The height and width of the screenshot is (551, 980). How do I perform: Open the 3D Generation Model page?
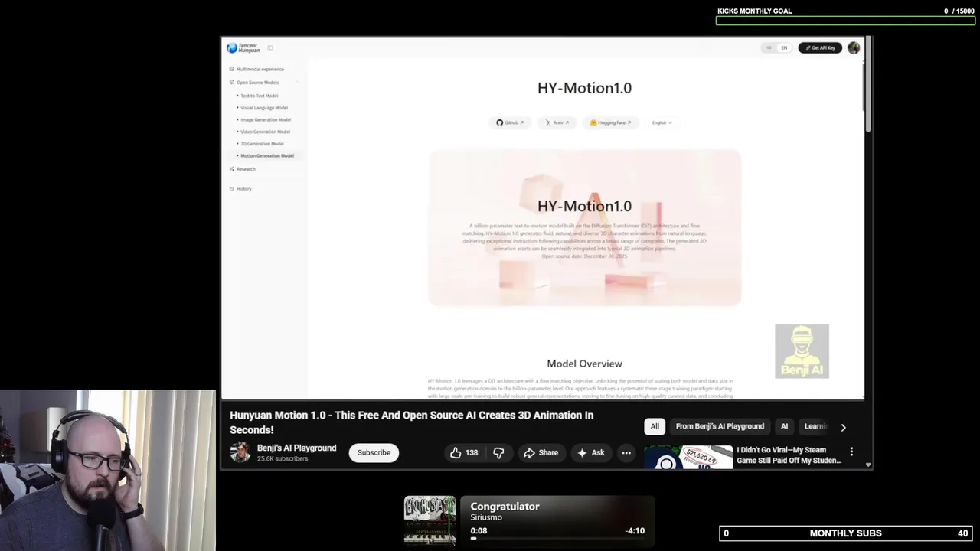tap(262, 144)
